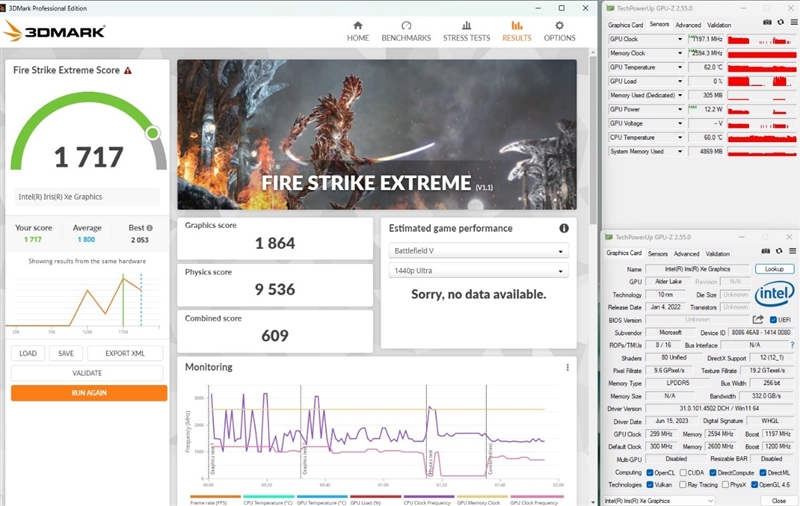Click the EXPORT XML button
The width and height of the screenshot is (800, 506).
pyautogui.click(x=125, y=353)
